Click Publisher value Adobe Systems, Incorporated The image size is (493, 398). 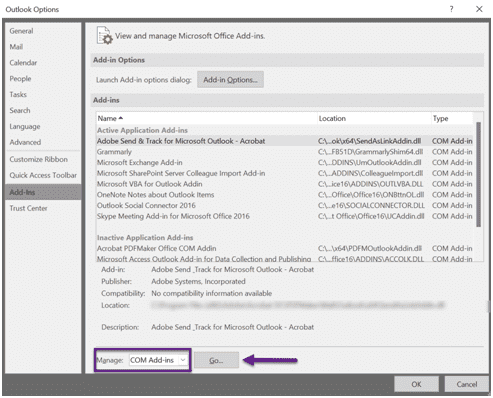coord(198,281)
